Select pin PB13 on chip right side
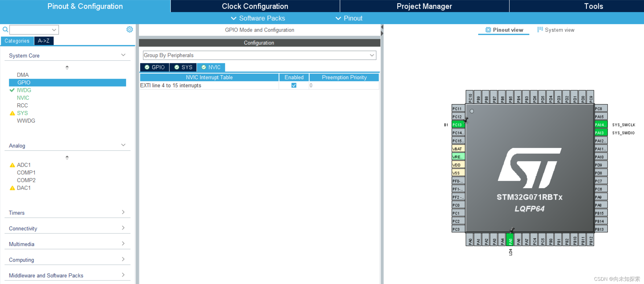 pyautogui.click(x=601, y=229)
